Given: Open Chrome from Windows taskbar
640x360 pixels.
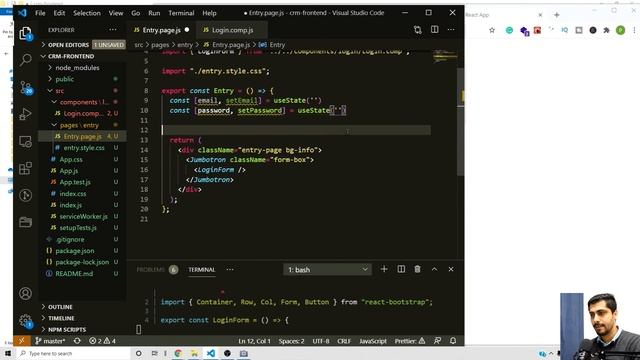Looking at the screenshot, I should pyautogui.click(x=178, y=353).
